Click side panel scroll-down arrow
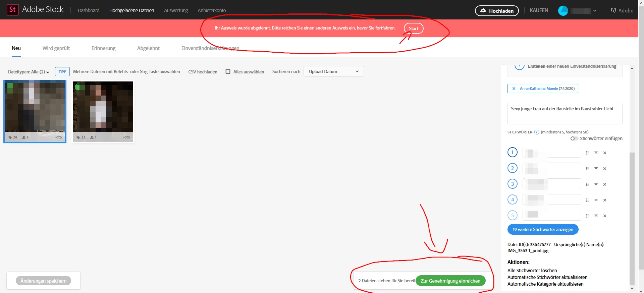This screenshot has height=293, width=644. tap(632, 288)
